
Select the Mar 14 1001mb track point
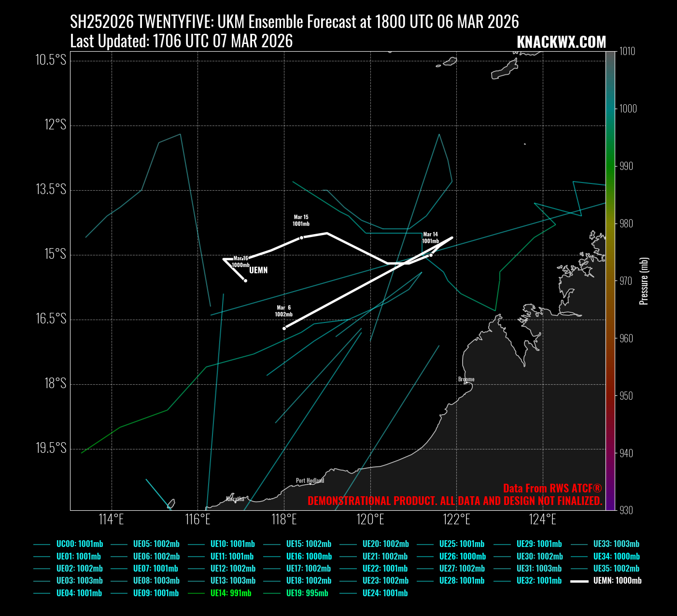(431, 255)
